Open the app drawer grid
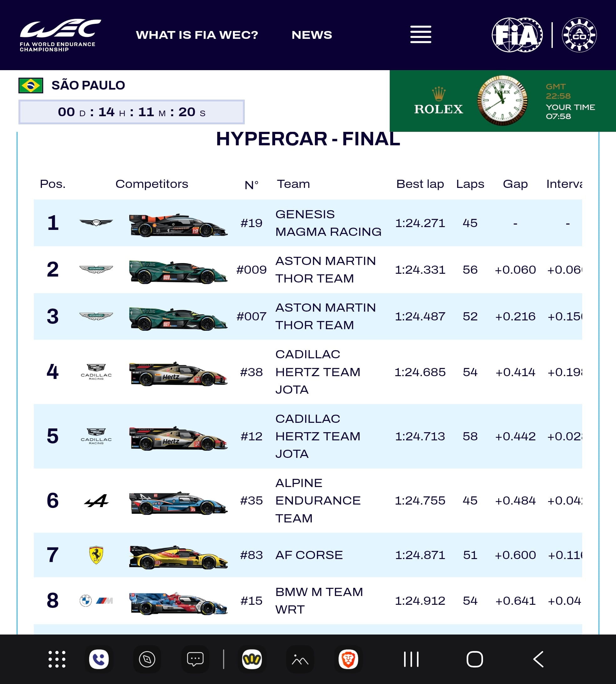 [x=57, y=659]
